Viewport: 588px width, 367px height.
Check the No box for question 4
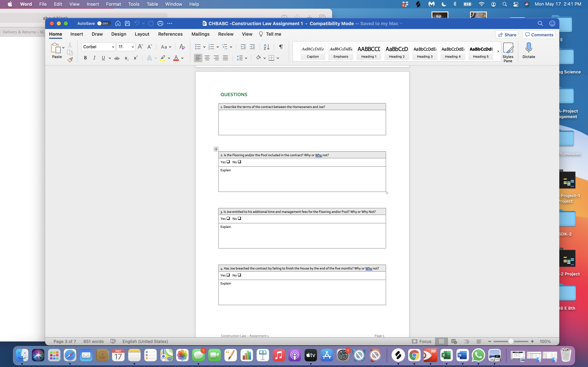tap(239, 275)
